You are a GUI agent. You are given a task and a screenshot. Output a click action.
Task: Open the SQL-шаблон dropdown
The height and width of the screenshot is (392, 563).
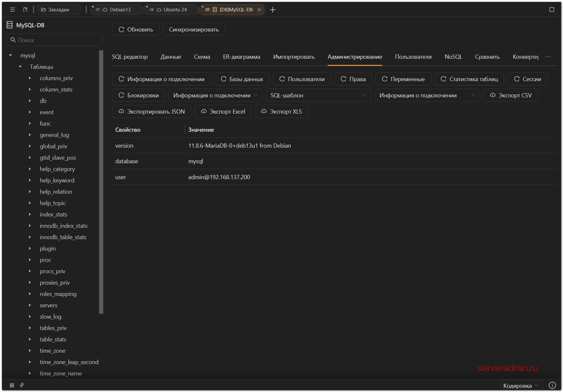click(319, 95)
